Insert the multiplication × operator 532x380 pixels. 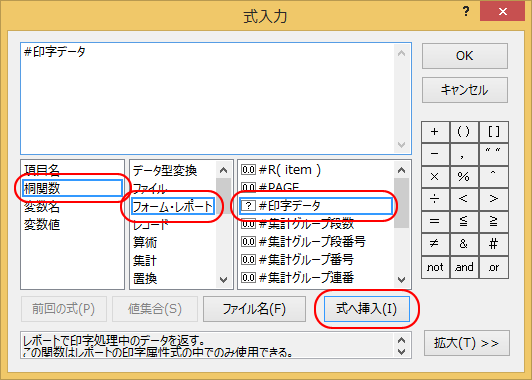click(x=435, y=176)
